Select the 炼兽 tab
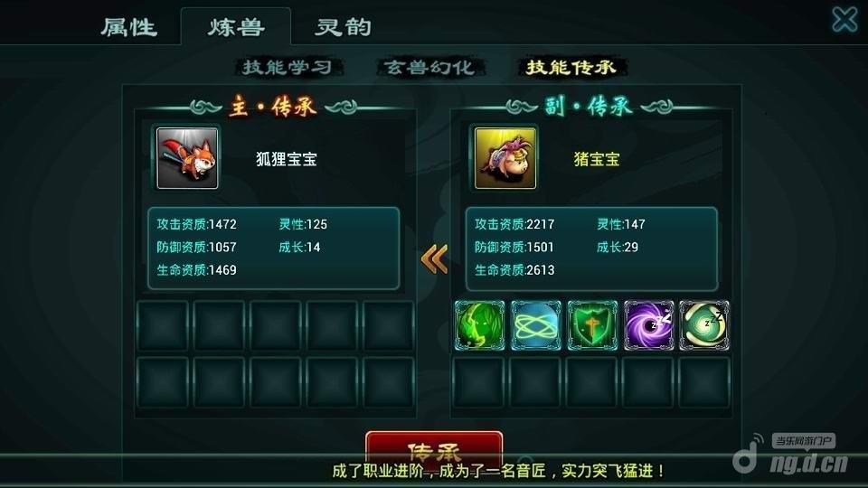The height and width of the screenshot is (488, 868). click(236, 27)
